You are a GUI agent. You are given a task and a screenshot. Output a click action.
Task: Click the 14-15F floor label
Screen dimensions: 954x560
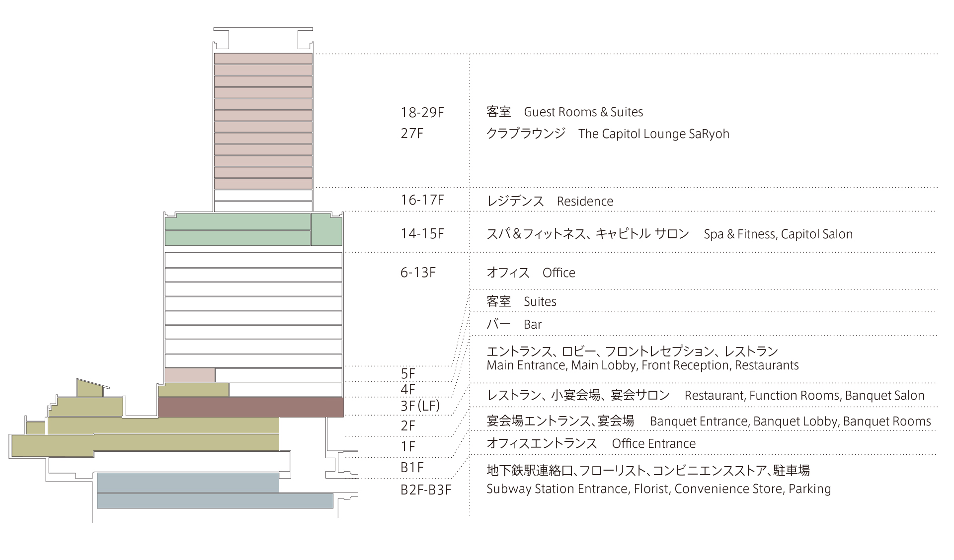[x=422, y=234]
